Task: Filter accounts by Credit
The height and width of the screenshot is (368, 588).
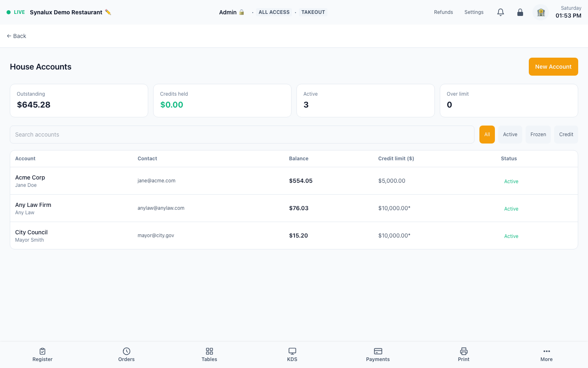Action: [x=566, y=135]
